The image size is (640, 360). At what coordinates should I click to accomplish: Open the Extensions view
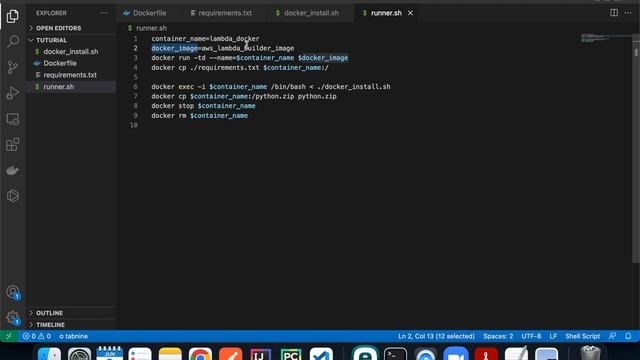pos(13,144)
